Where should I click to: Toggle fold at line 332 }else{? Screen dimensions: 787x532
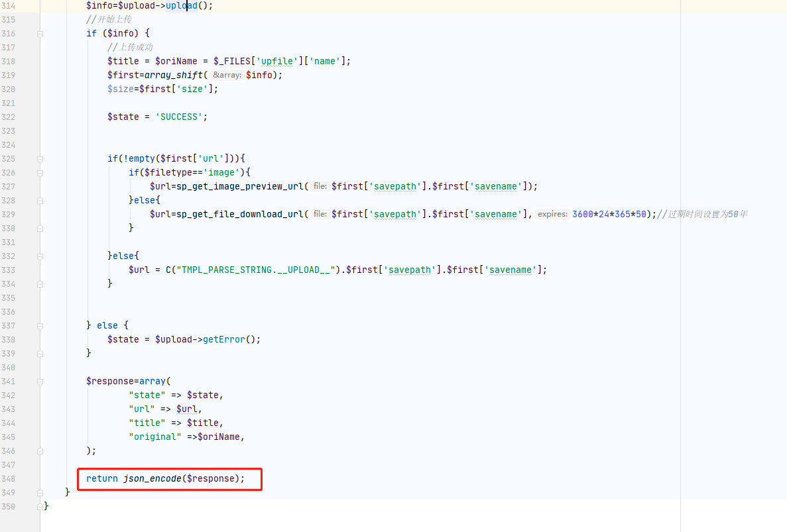click(40, 256)
